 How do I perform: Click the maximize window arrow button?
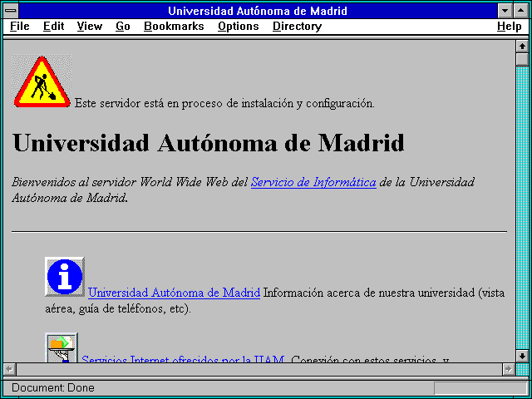(520, 11)
